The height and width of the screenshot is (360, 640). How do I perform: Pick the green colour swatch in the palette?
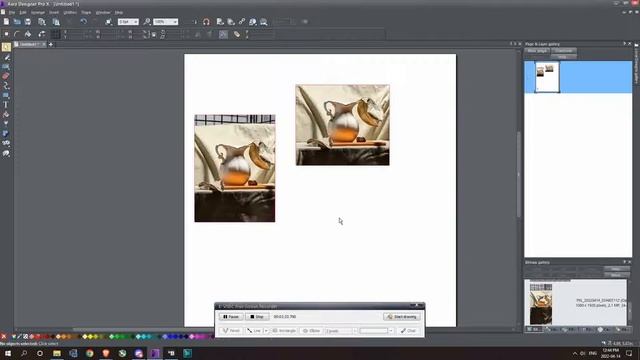117,337
